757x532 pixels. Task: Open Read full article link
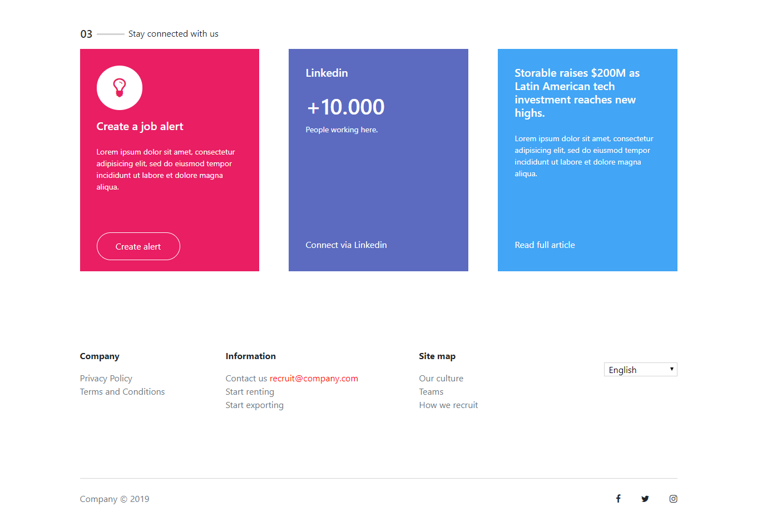[545, 245]
